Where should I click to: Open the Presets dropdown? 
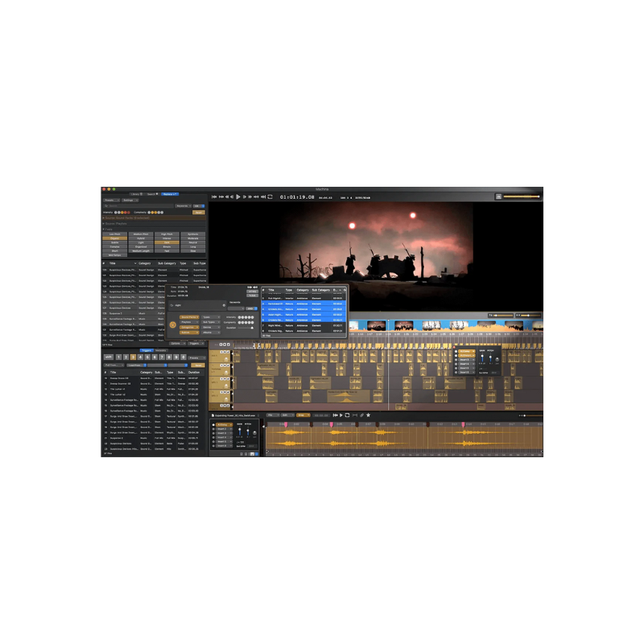112,200
